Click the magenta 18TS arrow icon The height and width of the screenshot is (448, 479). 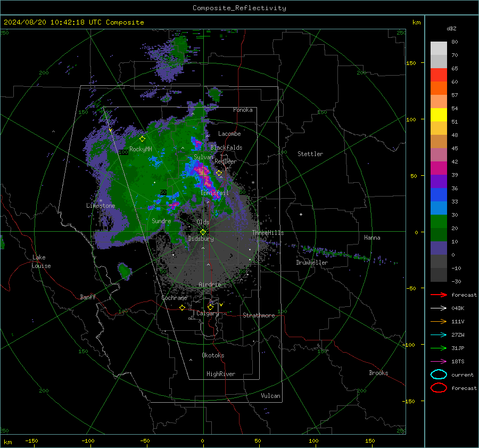tap(439, 362)
